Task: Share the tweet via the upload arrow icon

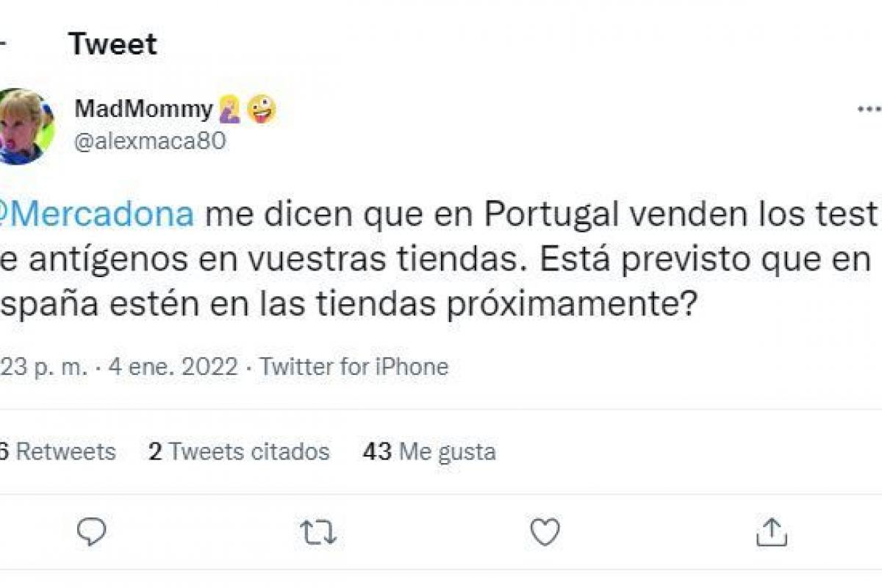Action: pyautogui.click(x=771, y=531)
